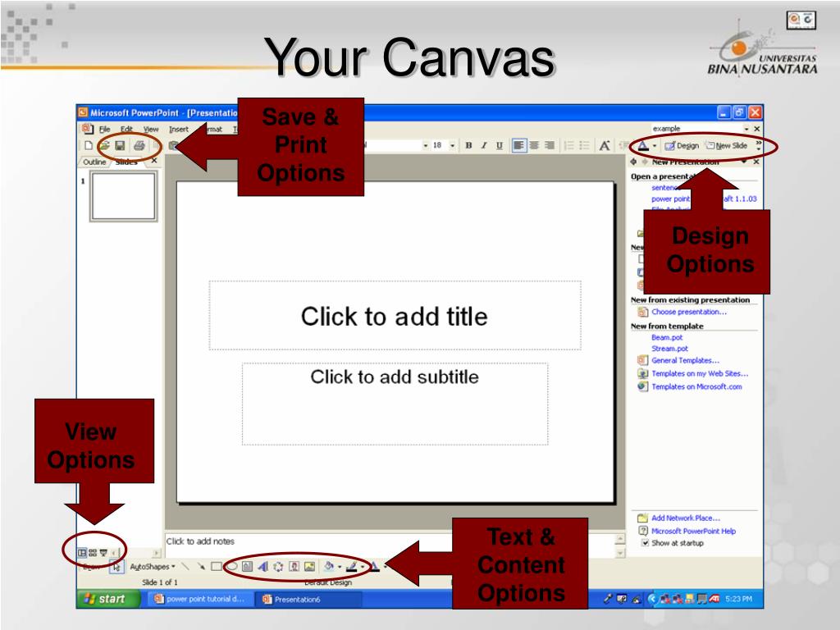
Task: Select slide 1 thumbnail in Slides pane
Action: coord(123,196)
